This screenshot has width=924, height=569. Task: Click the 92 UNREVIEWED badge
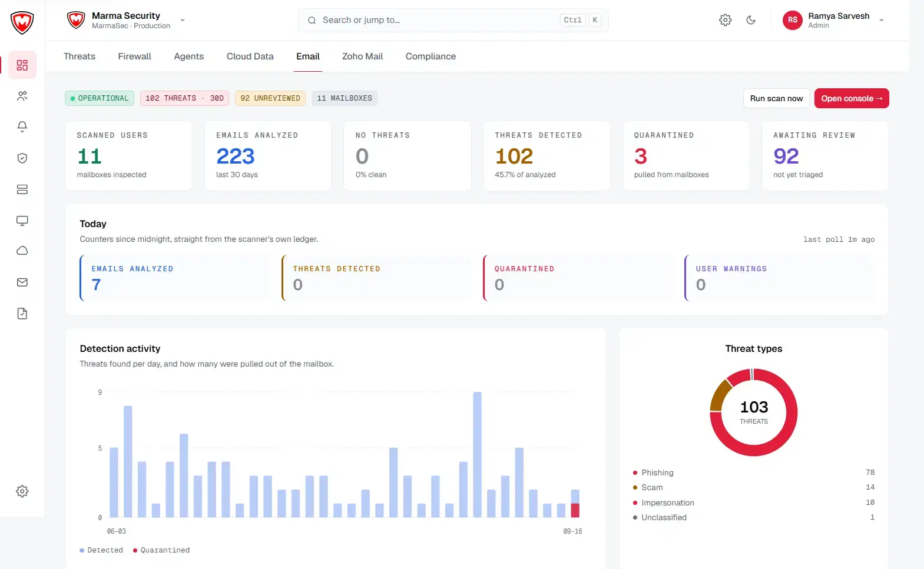click(270, 98)
